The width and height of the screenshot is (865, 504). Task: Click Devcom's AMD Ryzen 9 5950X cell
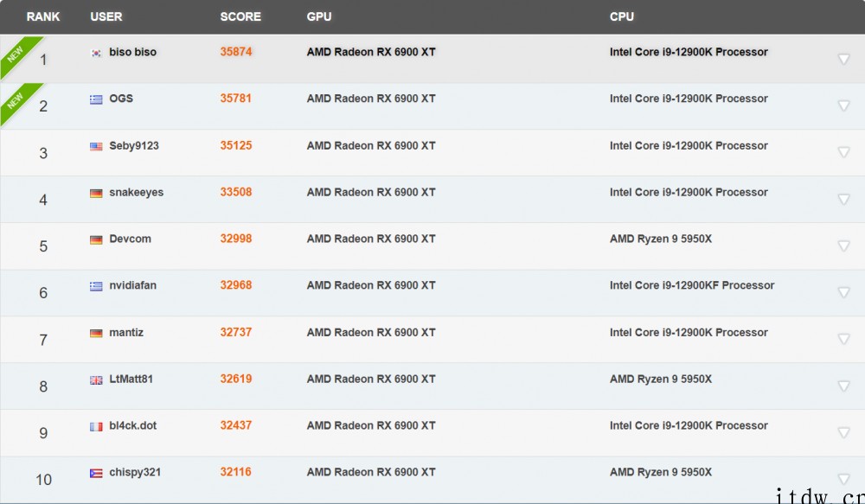[661, 239]
